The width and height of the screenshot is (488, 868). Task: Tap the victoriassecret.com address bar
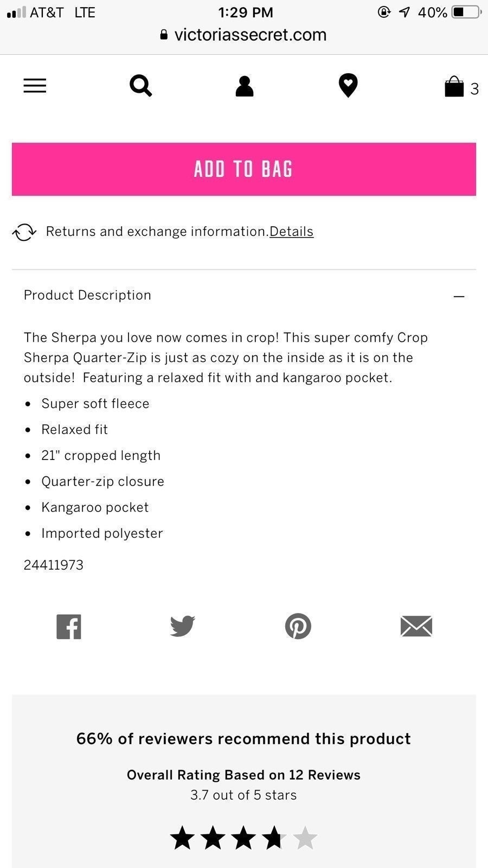click(244, 35)
